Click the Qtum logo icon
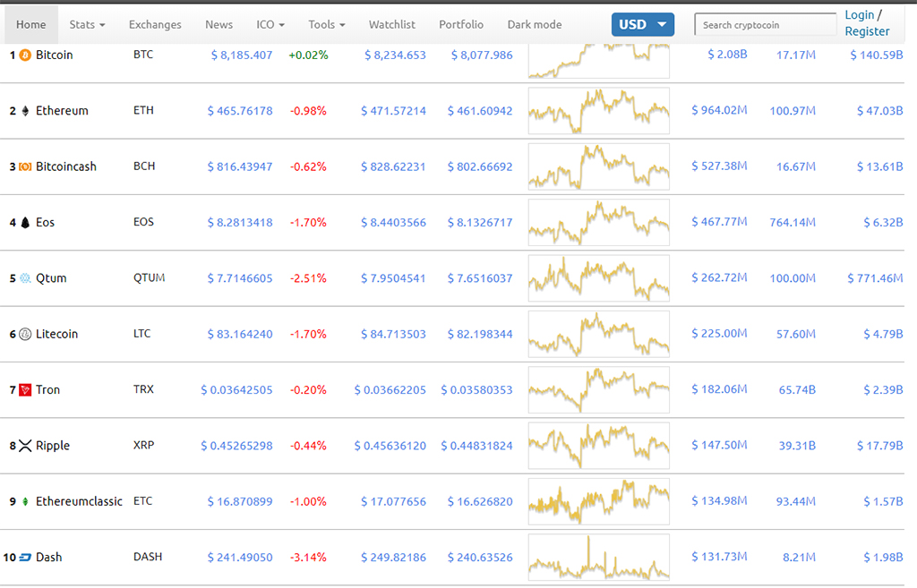 25,278
